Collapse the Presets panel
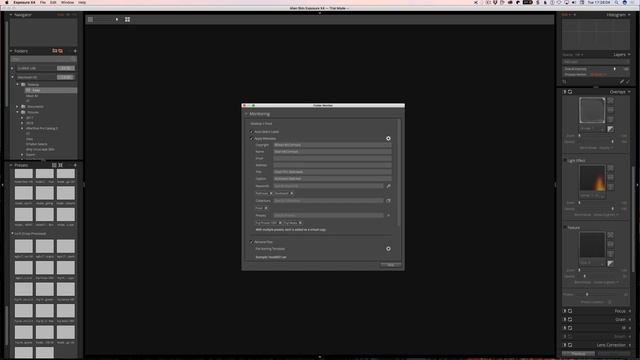The image size is (640, 360). tap(11, 165)
